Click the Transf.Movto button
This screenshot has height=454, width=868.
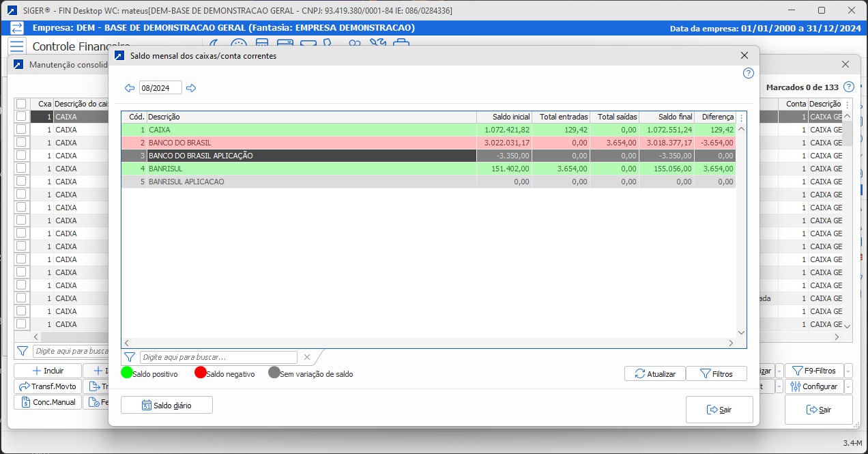(x=48, y=386)
